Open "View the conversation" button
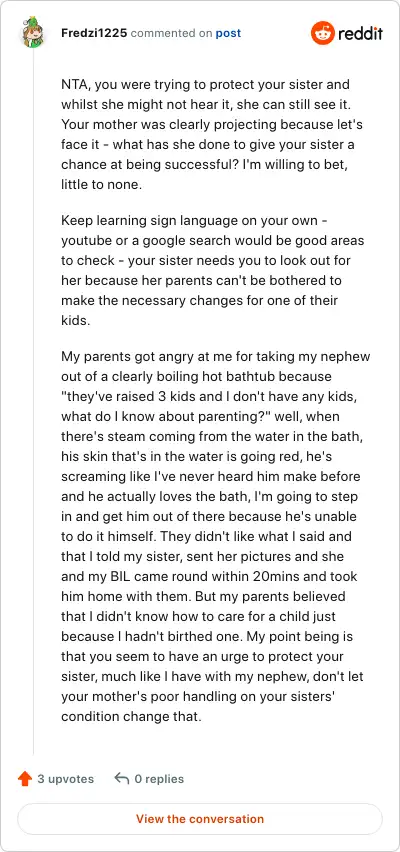Viewport: 400px width, 852px height. pyautogui.click(x=200, y=819)
